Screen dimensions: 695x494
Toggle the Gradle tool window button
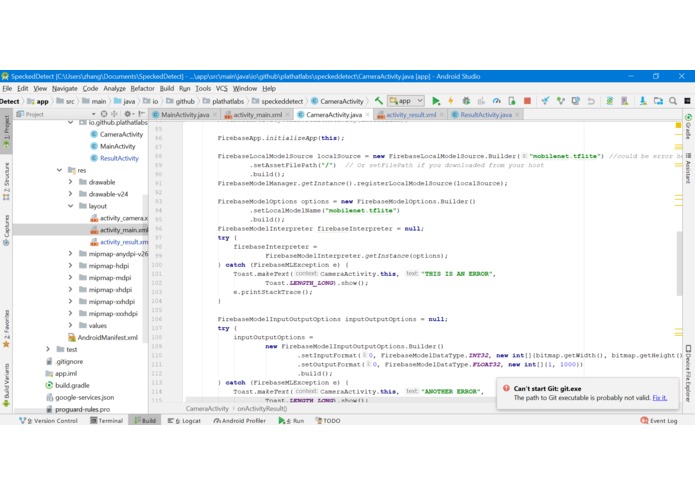point(688,126)
